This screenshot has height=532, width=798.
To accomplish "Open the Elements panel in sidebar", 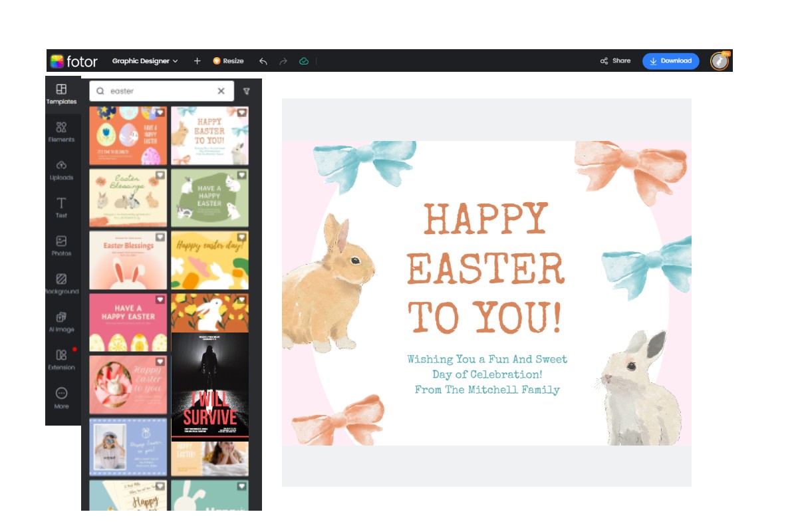I will click(61, 132).
